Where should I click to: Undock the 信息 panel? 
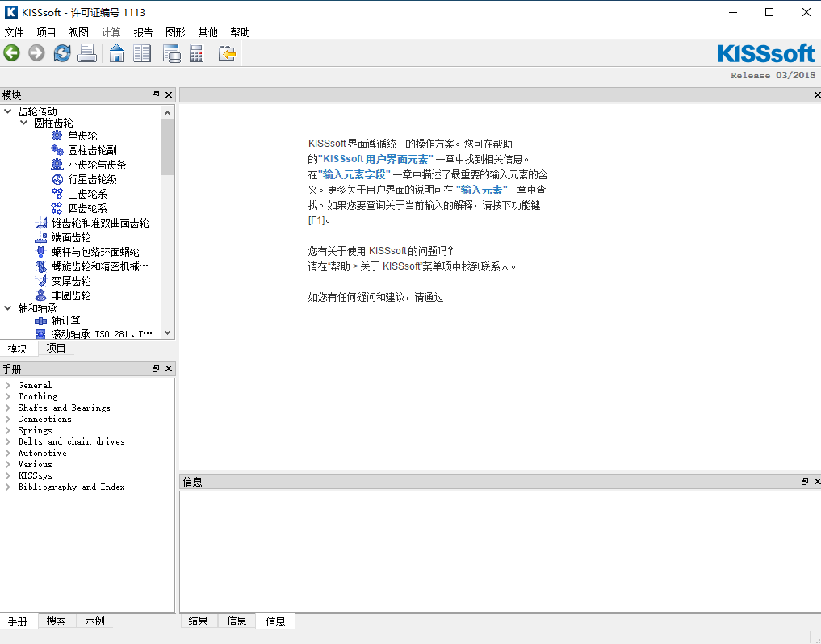[x=804, y=482]
